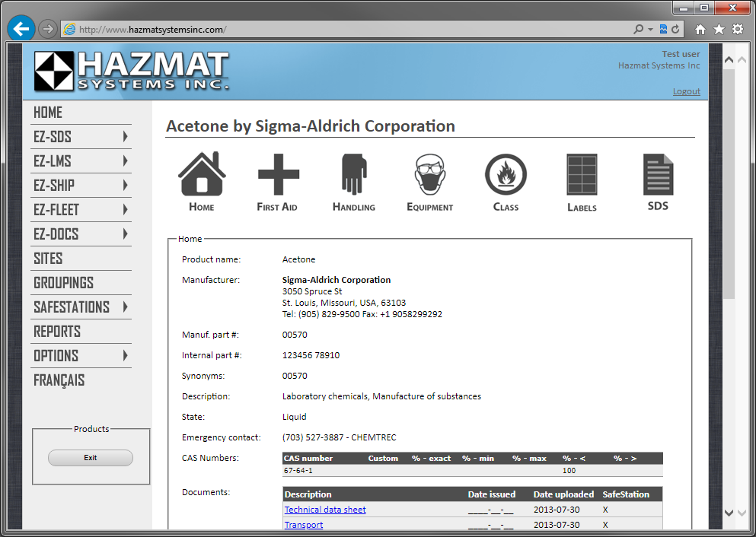Click the CAS number column header
This screenshot has width=756, height=537.
pos(308,458)
